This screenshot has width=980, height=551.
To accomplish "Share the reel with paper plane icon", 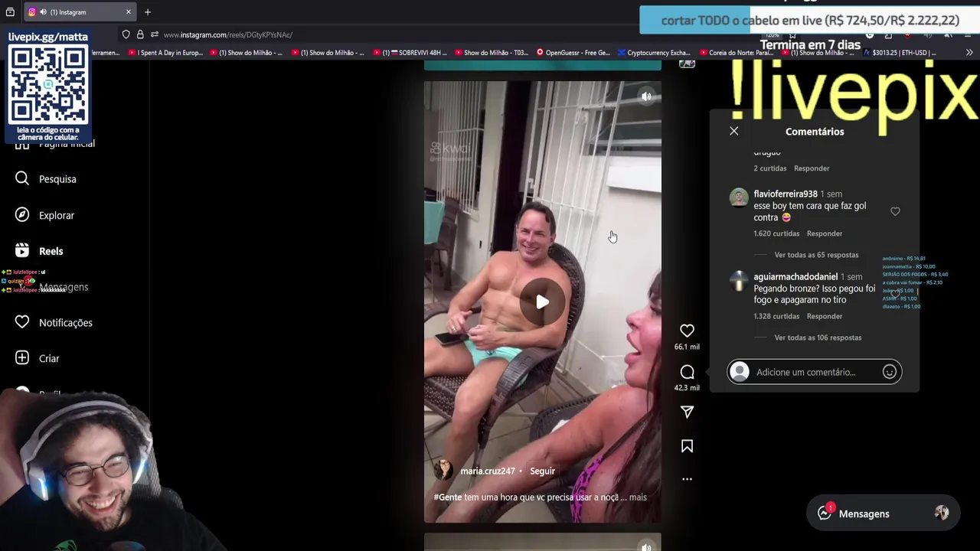I will click(687, 412).
